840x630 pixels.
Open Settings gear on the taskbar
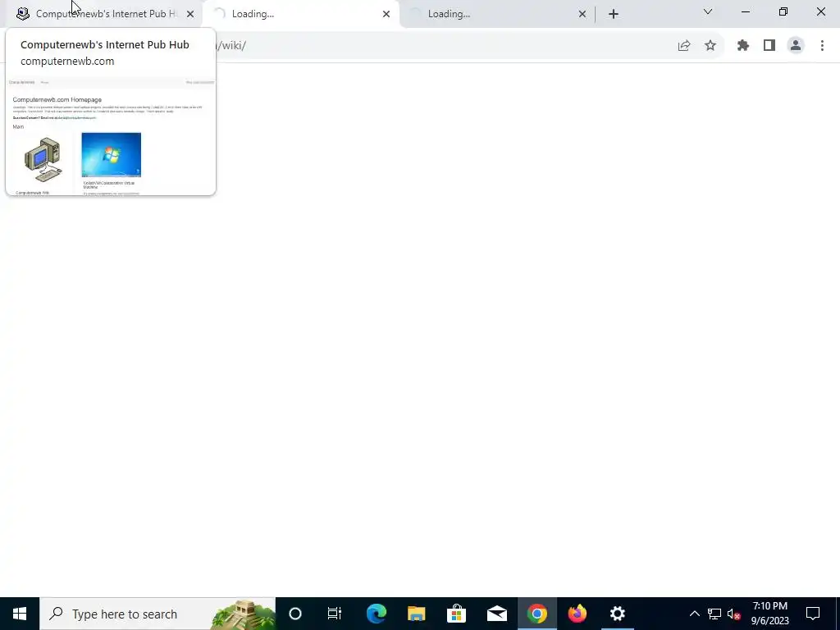617,614
